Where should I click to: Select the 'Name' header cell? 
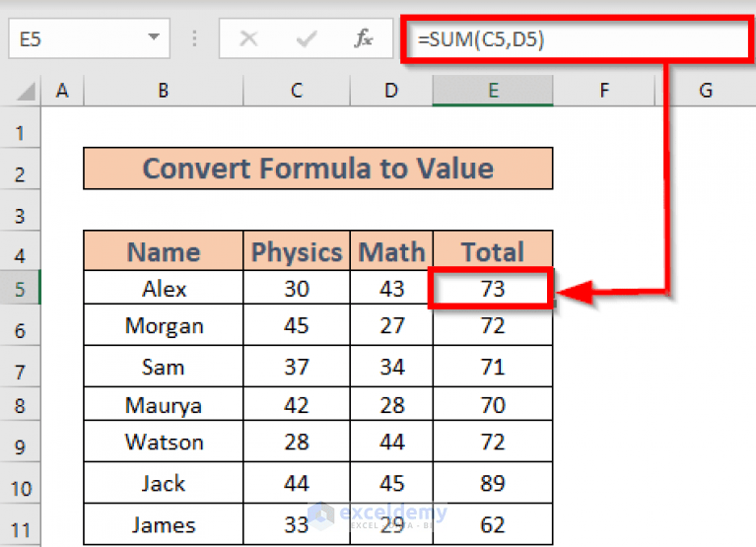(164, 250)
